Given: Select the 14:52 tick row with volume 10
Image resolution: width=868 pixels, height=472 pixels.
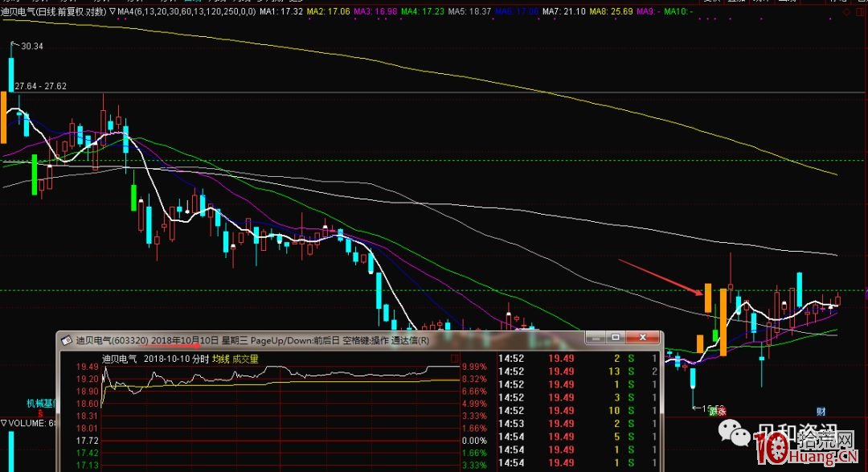Looking at the screenshot, I should tap(577, 411).
